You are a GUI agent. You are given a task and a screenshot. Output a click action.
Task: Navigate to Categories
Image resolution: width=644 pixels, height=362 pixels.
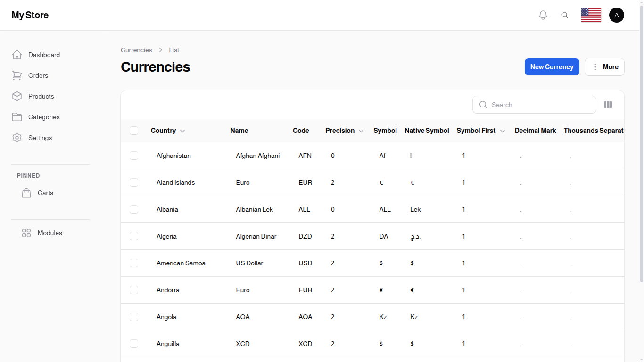tap(44, 117)
